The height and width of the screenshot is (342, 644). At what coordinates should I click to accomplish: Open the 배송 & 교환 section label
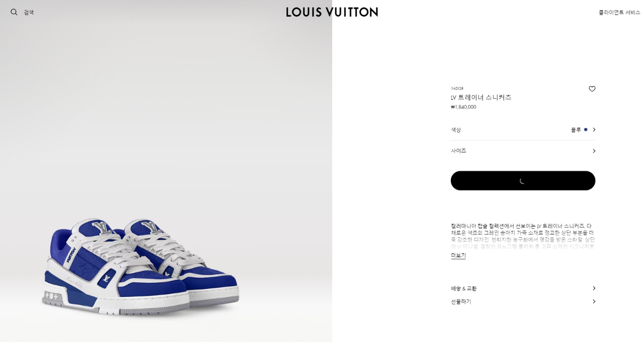coord(464,288)
